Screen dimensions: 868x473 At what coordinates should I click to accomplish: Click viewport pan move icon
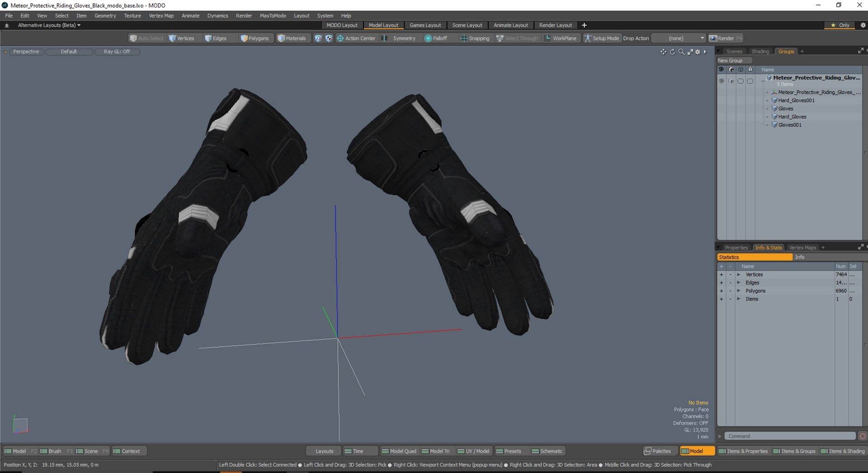[x=663, y=52]
